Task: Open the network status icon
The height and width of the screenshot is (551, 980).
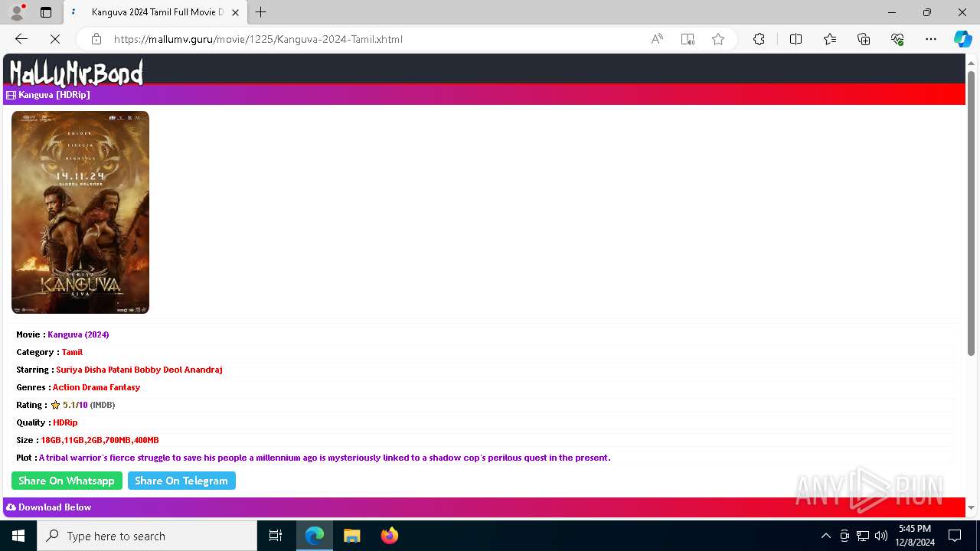Action: [863, 536]
